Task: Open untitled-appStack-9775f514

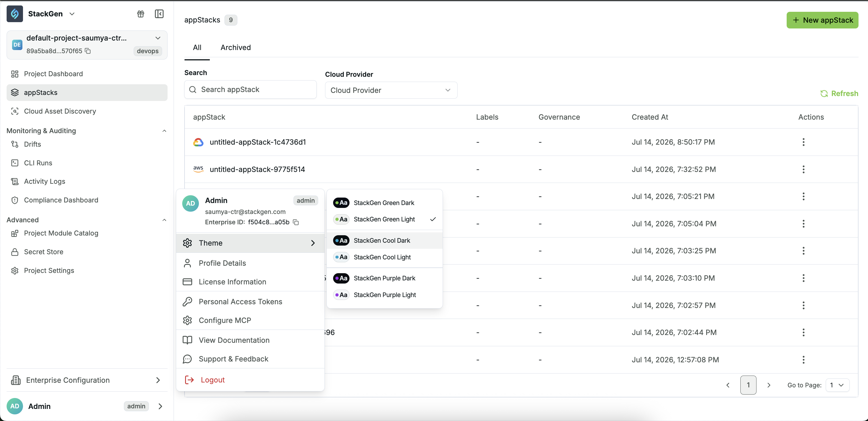Action: [257, 169]
